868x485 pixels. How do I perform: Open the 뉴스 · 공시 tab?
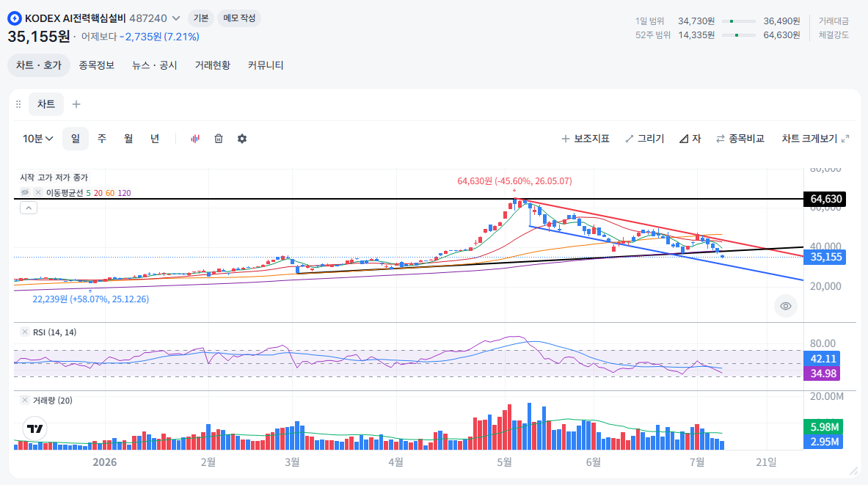point(154,65)
